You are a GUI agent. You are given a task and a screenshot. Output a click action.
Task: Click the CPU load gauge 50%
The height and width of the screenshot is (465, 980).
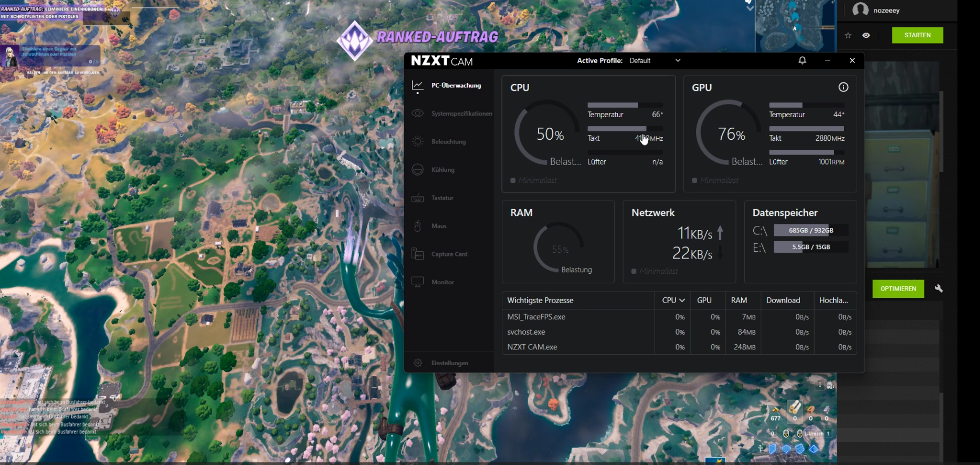click(547, 133)
